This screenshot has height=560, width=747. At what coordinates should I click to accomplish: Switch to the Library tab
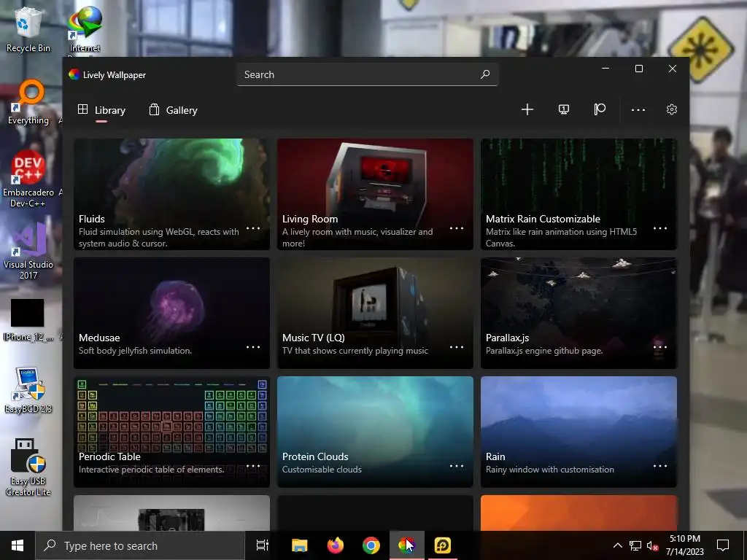click(x=101, y=110)
